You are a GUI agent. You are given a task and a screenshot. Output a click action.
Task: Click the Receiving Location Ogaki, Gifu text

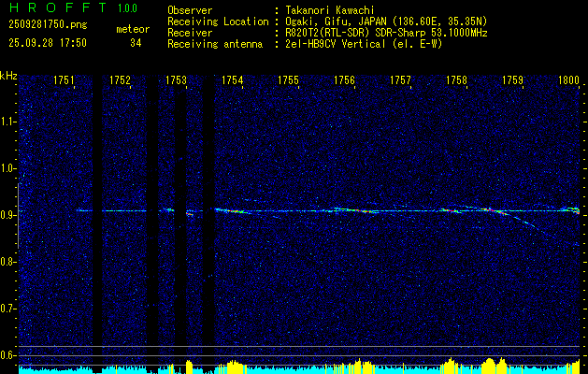click(386, 22)
